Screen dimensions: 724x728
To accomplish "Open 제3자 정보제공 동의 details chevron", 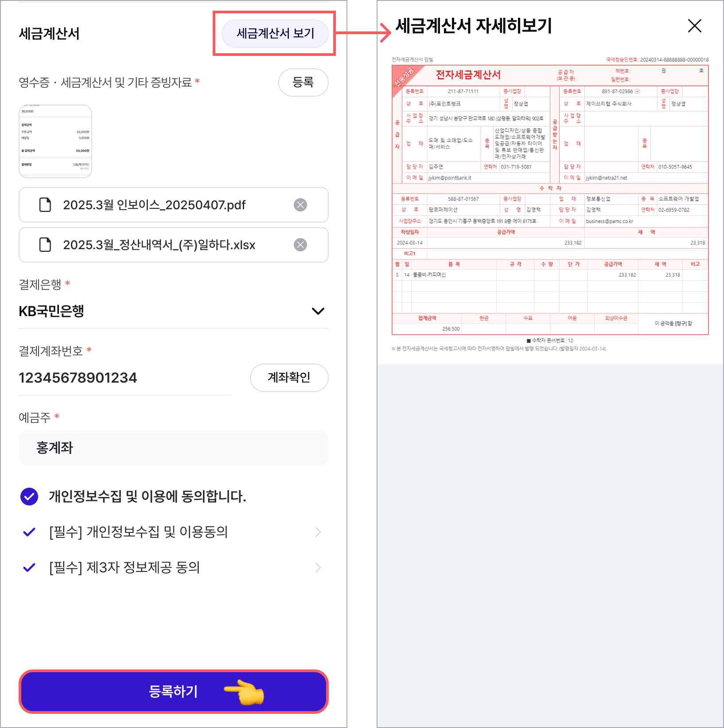I will tap(318, 568).
